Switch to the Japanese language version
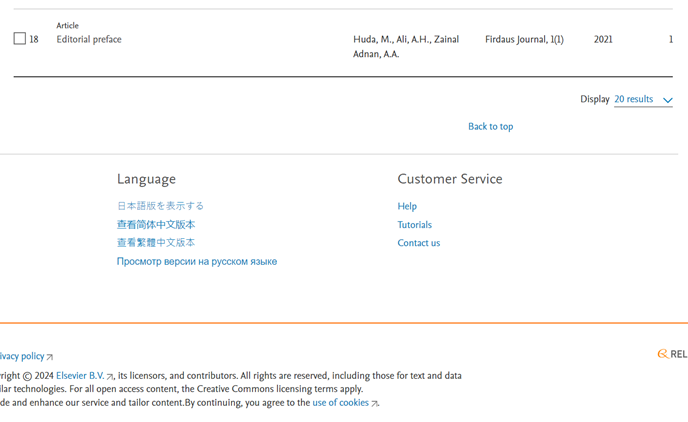This screenshot has height=422, width=688. pos(160,206)
